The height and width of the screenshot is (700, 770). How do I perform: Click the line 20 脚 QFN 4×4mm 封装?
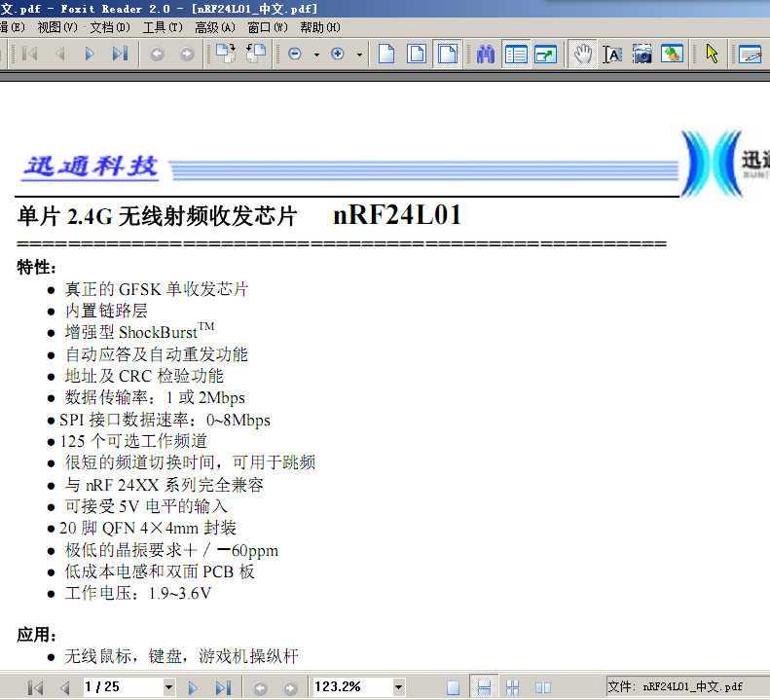148,528
